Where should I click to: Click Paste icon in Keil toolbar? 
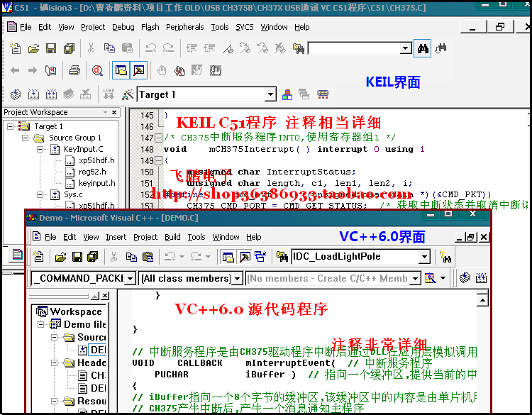coord(127,48)
